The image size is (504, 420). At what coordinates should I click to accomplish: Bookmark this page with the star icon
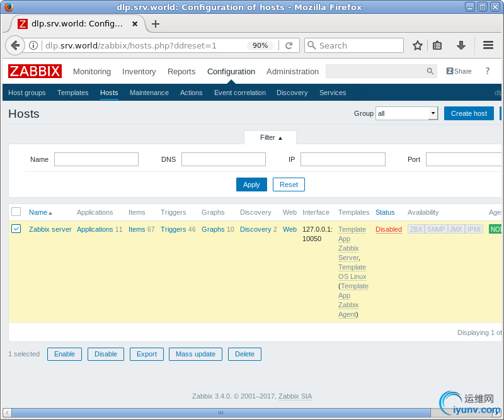coord(418,45)
